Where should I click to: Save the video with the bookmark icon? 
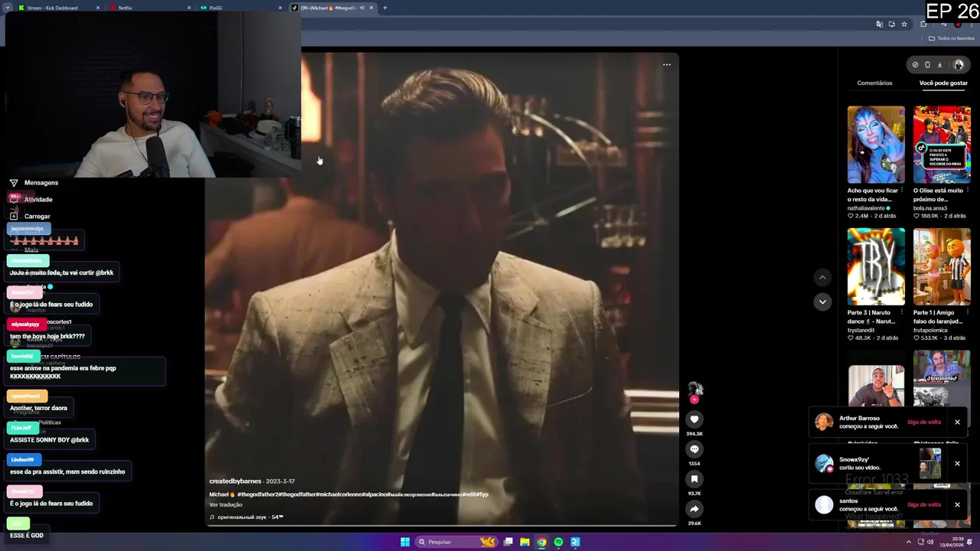coord(694,479)
